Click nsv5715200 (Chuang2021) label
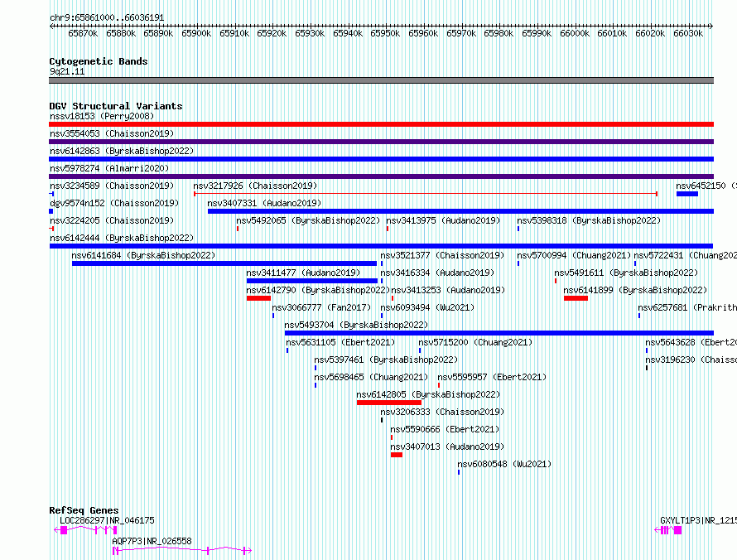Image resolution: width=737 pixels, height=560 pixels. pos(475,342)
